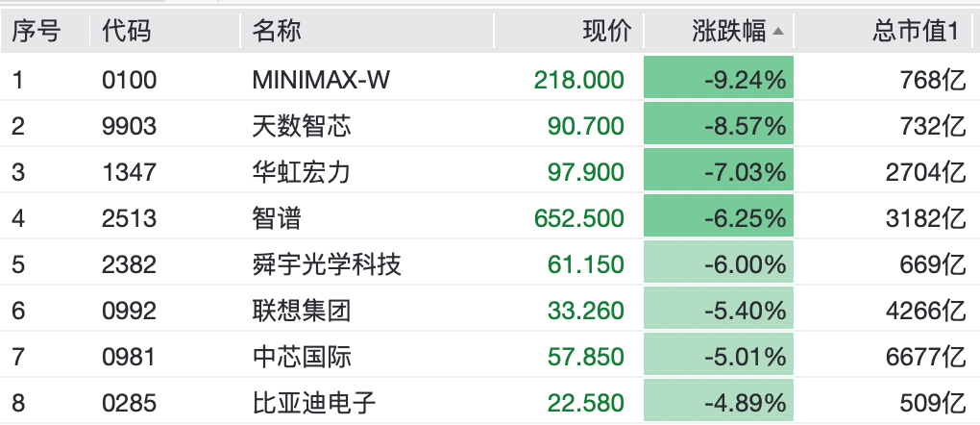
Task: Click the -9.24% change cell
Action: (719, 77)
